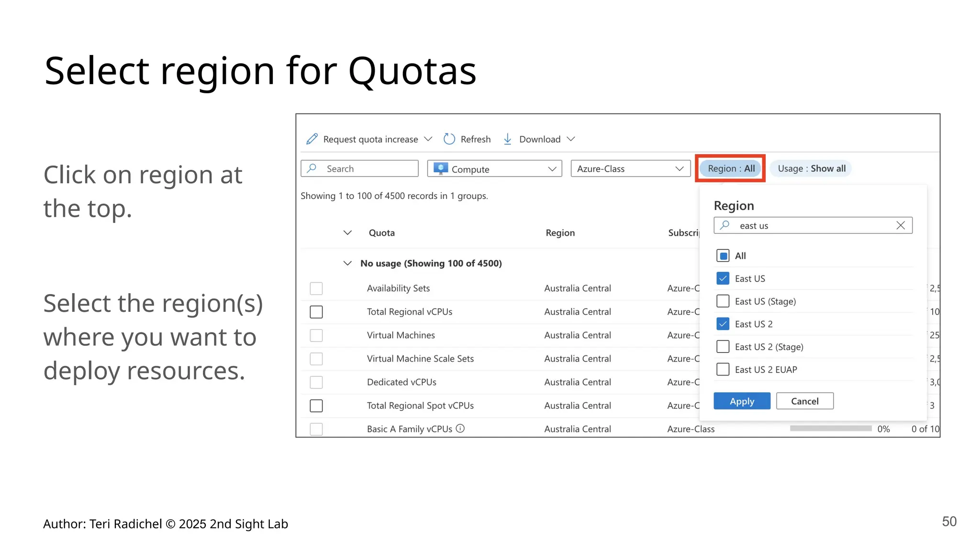Click the Availability Sets quota name
The image size is (980, 551).
[x=398, y=288]
